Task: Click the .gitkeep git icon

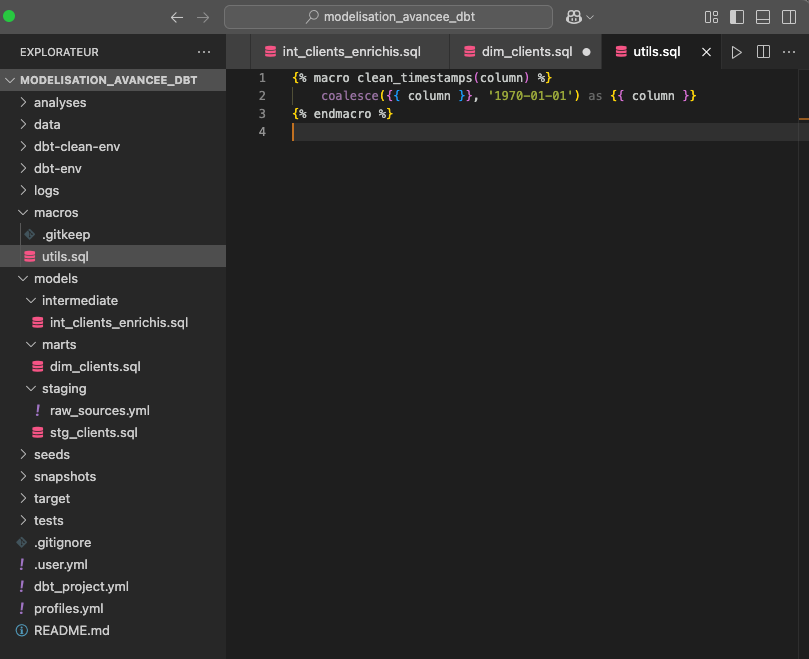Action: click(x=30, y=234)
